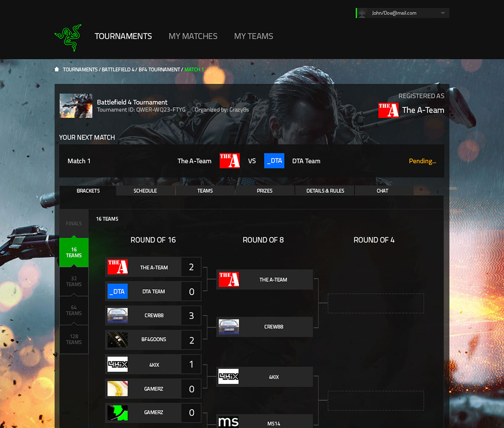Click DTA logo in Round of 16
Screen dimensions: 504x428
coord(118,291)
